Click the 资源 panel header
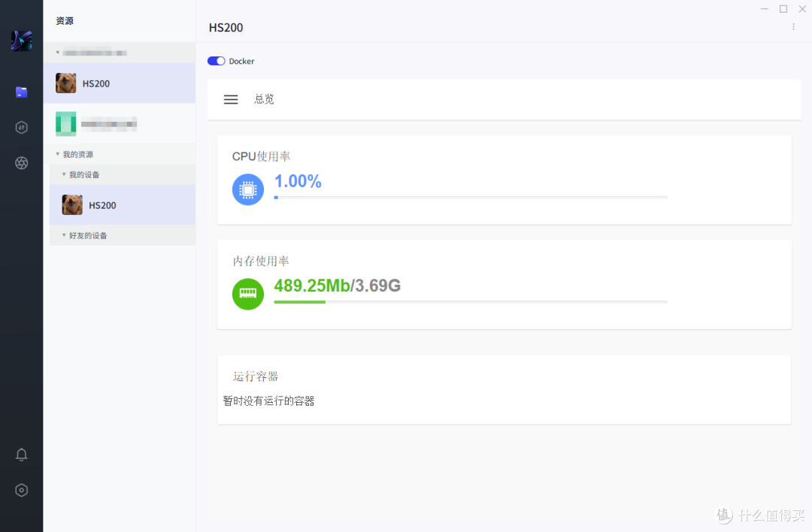Viewport: 812px width, 532px height. 65,21
